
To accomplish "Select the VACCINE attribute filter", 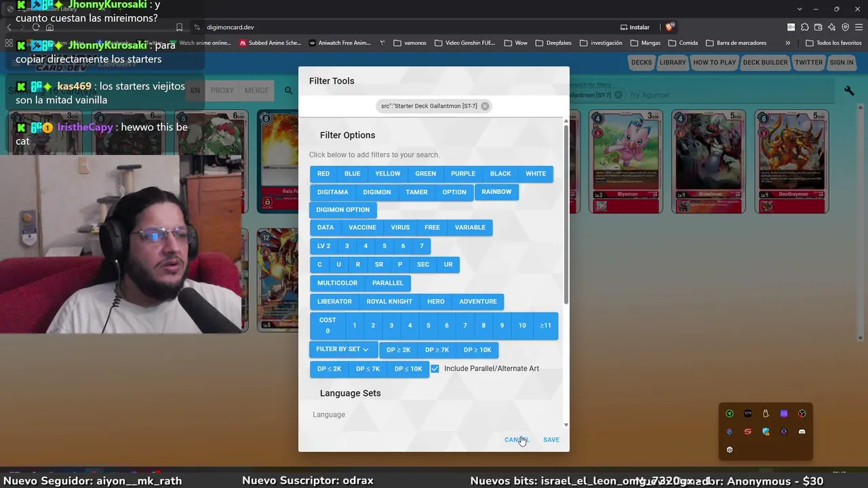I will pyautogui.click(x=362, y=228).
